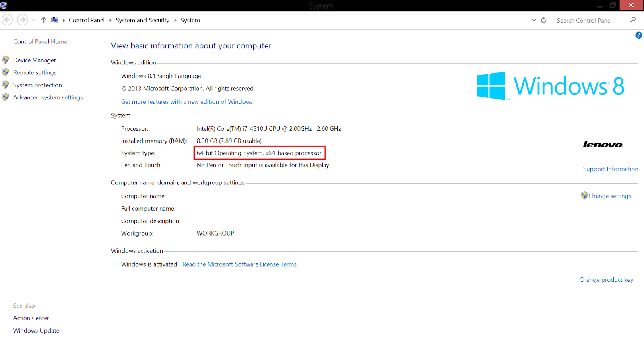
Task: Close the System window
Action: click(x=631, y=5)
